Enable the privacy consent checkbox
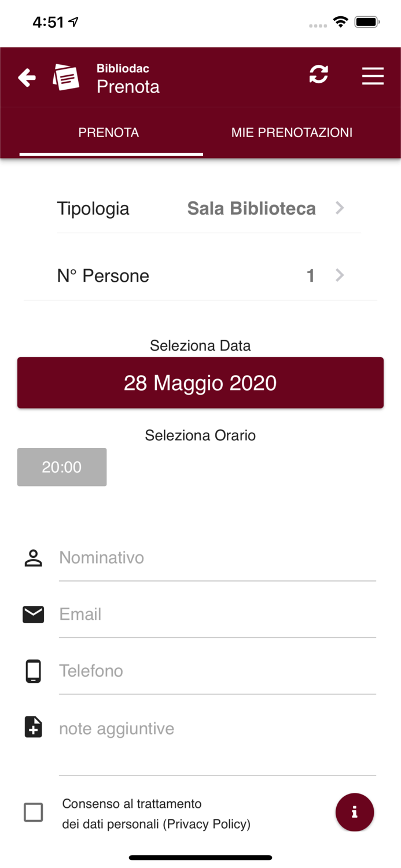 (33, 812)
